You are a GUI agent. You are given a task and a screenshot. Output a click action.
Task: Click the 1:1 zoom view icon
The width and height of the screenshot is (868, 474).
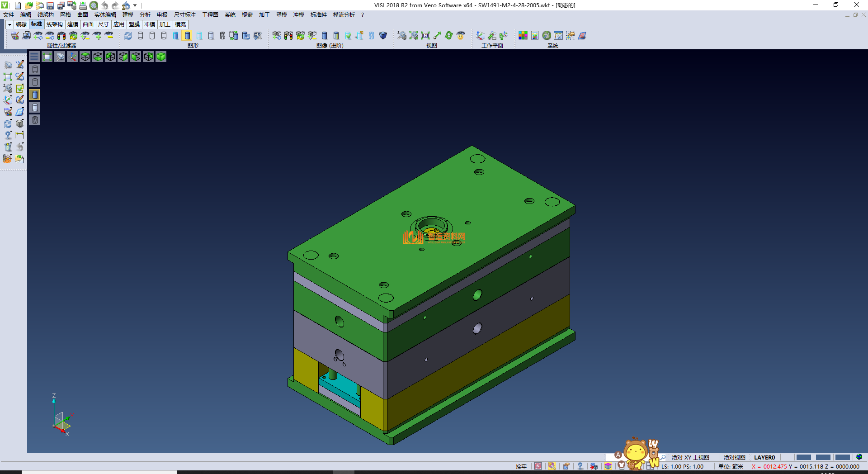click(425, 35)
